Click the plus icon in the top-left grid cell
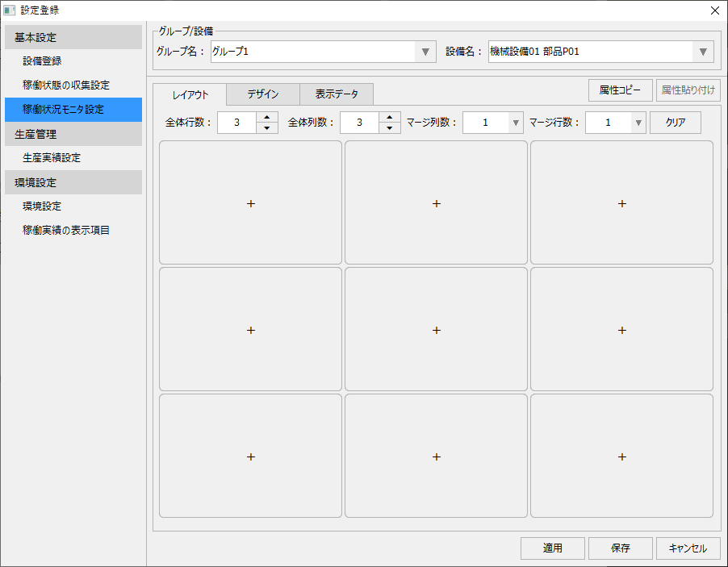This screenshot has height=567, width=728. (x=250, y=203)
